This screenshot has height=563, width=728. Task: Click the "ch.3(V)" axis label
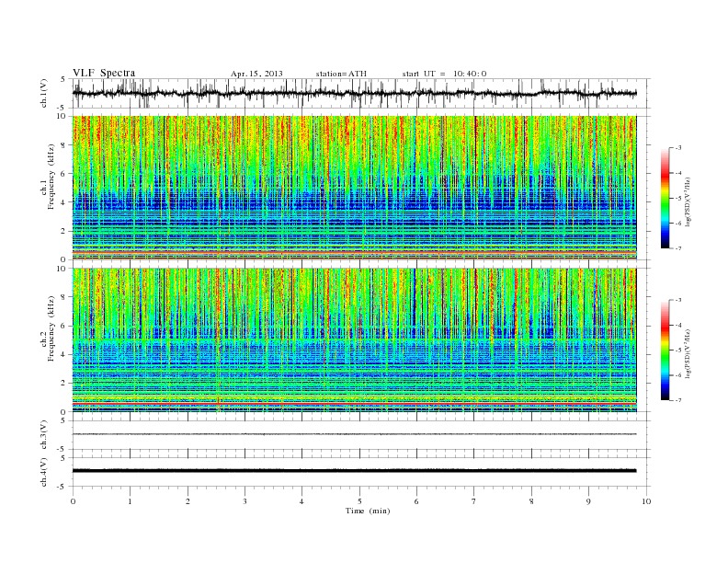pos(43,435)
